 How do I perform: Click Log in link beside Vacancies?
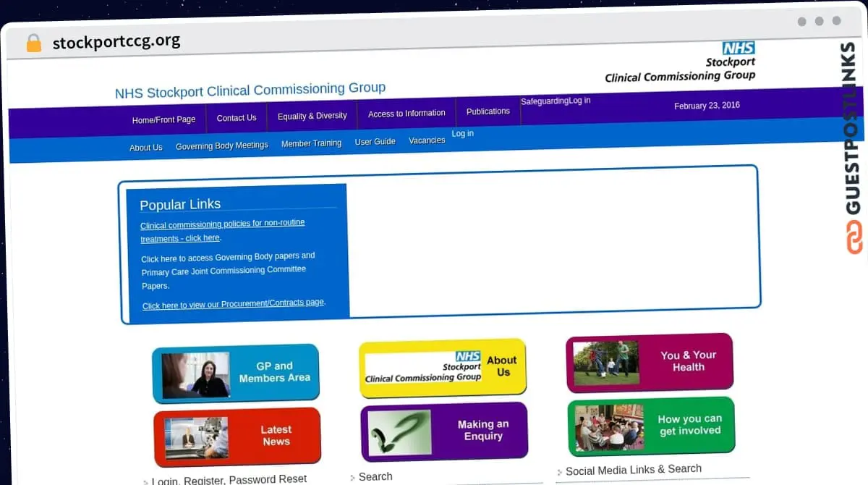[463, 133]
